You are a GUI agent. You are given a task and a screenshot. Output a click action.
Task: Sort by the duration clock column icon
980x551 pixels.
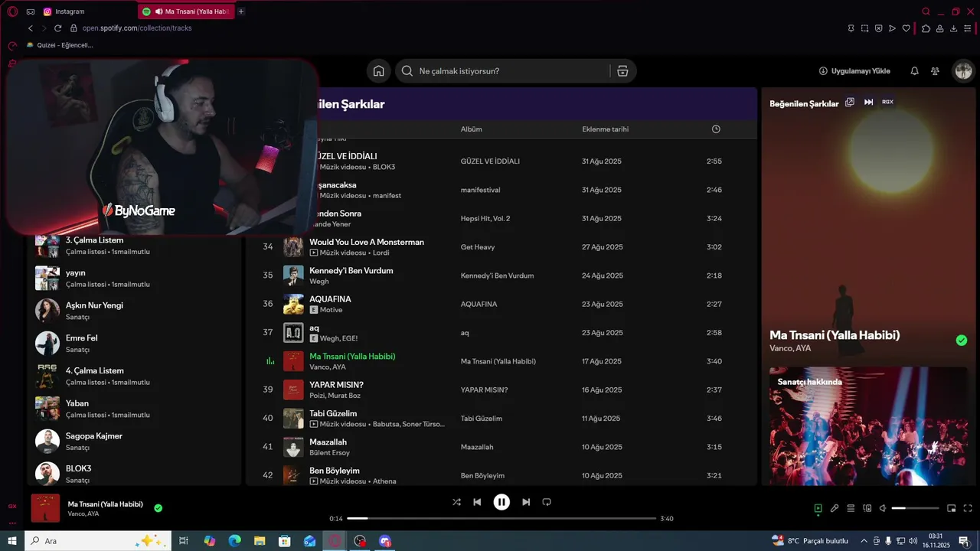click(x=716, y=129)
